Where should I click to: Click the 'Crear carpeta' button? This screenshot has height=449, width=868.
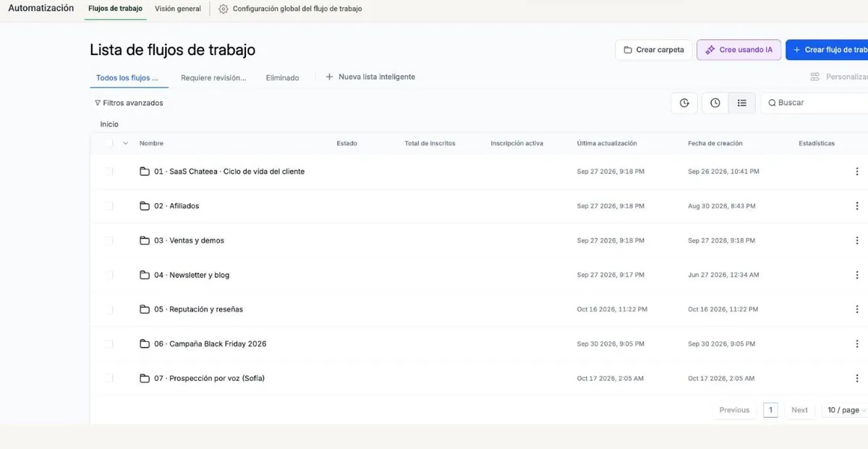click(x=654, y=50)
